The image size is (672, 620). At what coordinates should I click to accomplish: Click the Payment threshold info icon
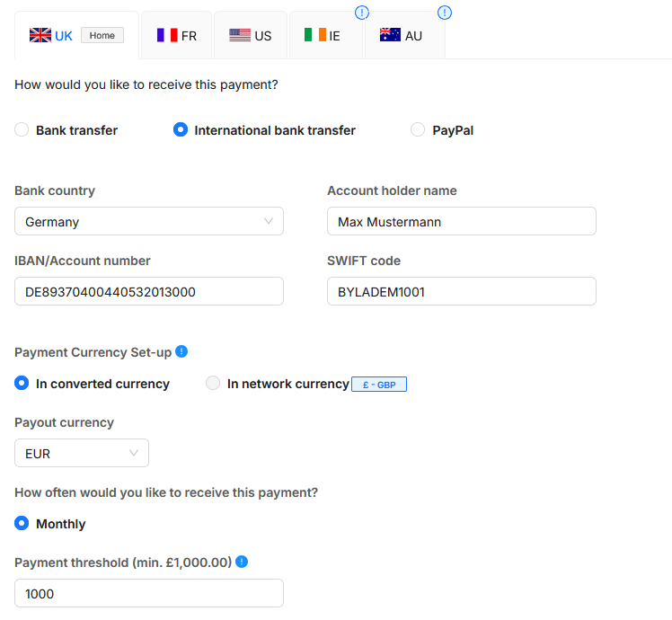[242, 562]
